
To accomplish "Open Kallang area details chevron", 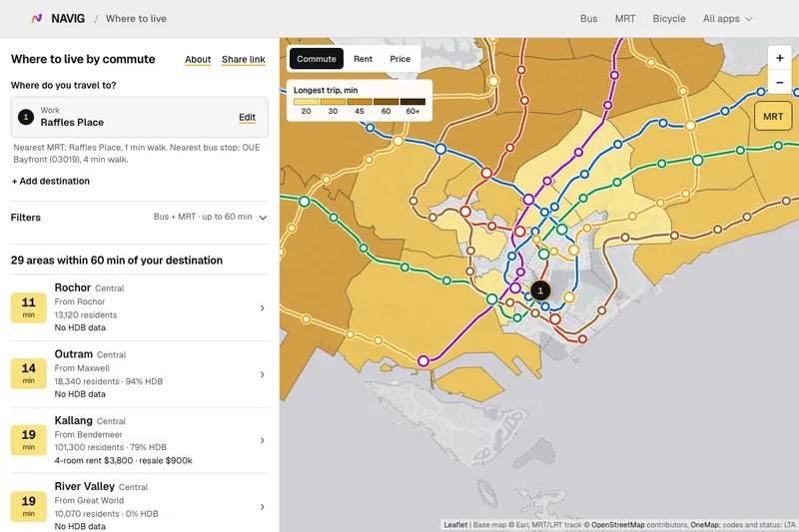I will [262, 440].
